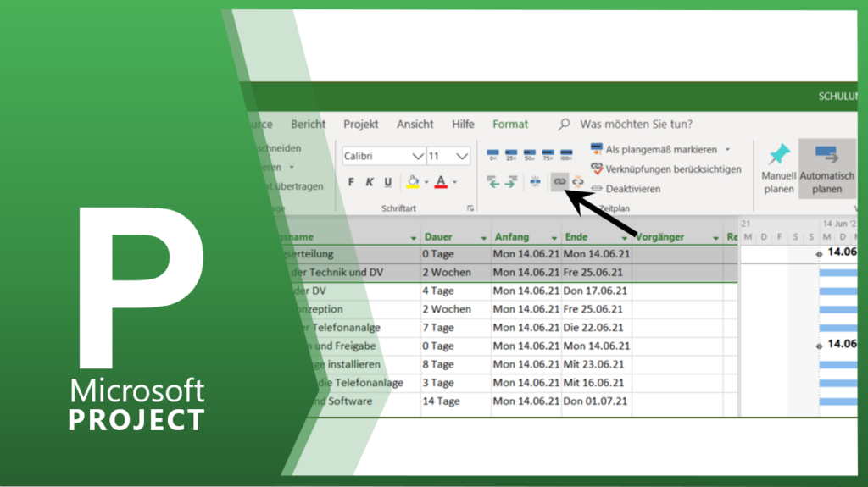This screenshot has width=868, height=487.
Task: Click milestone diamond in 'und Freigabe' Gantt row
Action: coord(819,346)
